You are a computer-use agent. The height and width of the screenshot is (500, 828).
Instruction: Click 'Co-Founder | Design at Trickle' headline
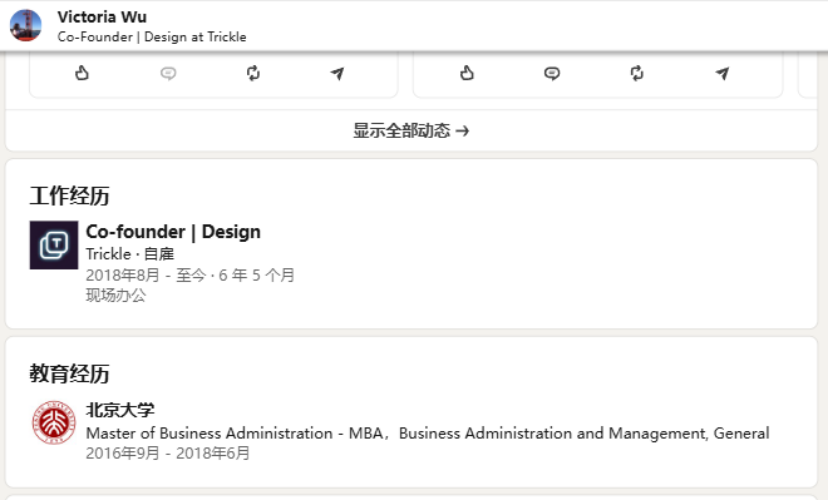pos(152,37)
